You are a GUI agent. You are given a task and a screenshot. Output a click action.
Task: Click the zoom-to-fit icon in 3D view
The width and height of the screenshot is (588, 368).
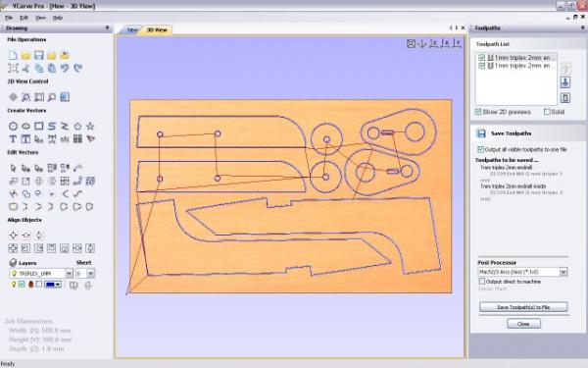(411, 43)
